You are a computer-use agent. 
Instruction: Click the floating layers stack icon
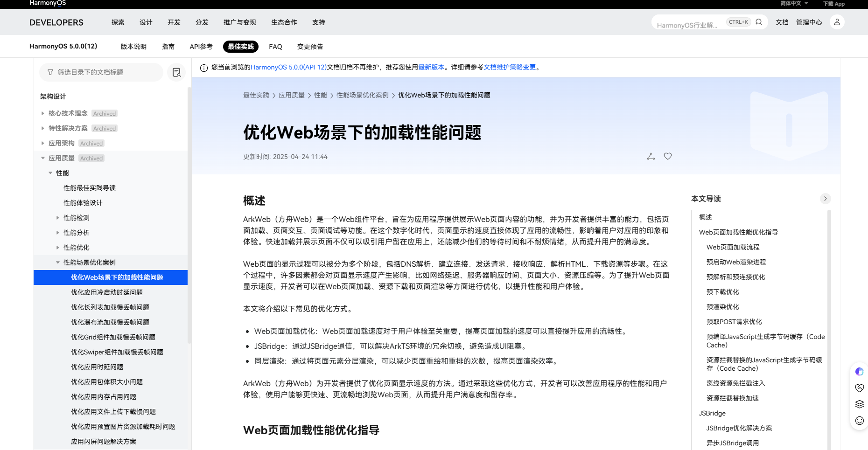click(860, 404)
